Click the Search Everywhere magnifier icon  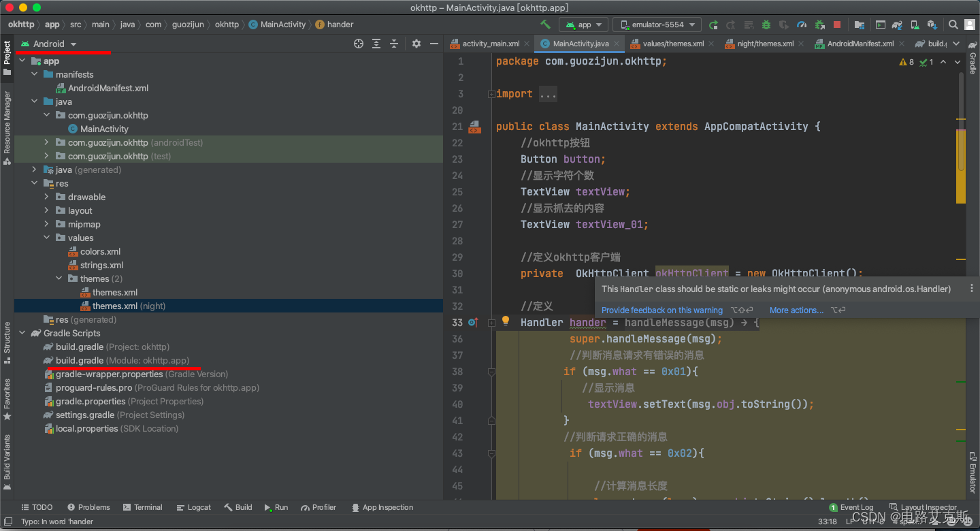click(x=953, y=25)
